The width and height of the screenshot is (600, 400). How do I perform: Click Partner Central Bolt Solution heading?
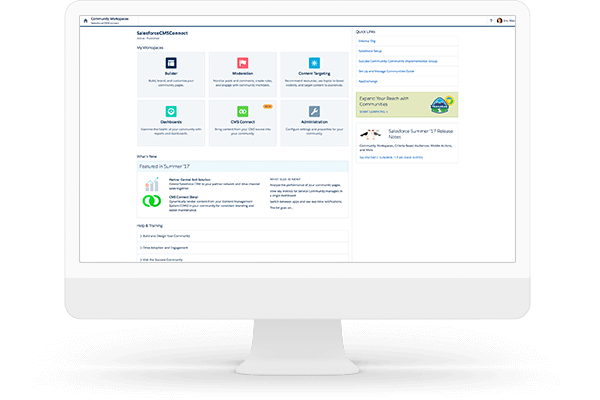click(x=190, y=180)
